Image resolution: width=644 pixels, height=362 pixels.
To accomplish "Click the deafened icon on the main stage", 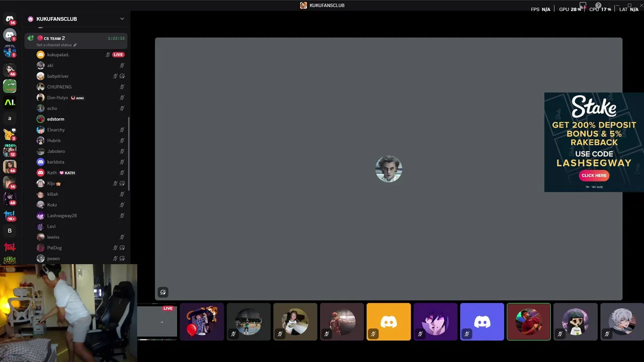I will coord(163,292).
